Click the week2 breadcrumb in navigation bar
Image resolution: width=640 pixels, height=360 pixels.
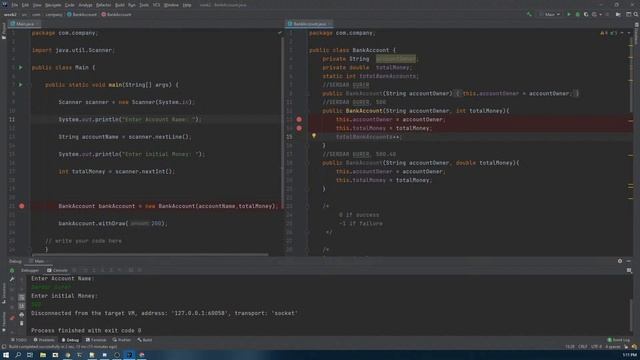point(10,14)
